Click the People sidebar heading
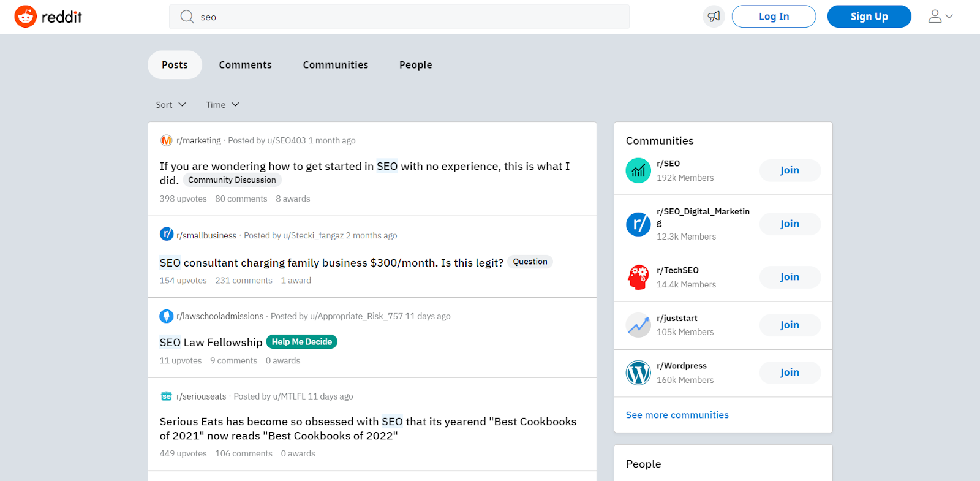Image resolution: width=980 pixels, height=481 pixels. pos(644,464)
